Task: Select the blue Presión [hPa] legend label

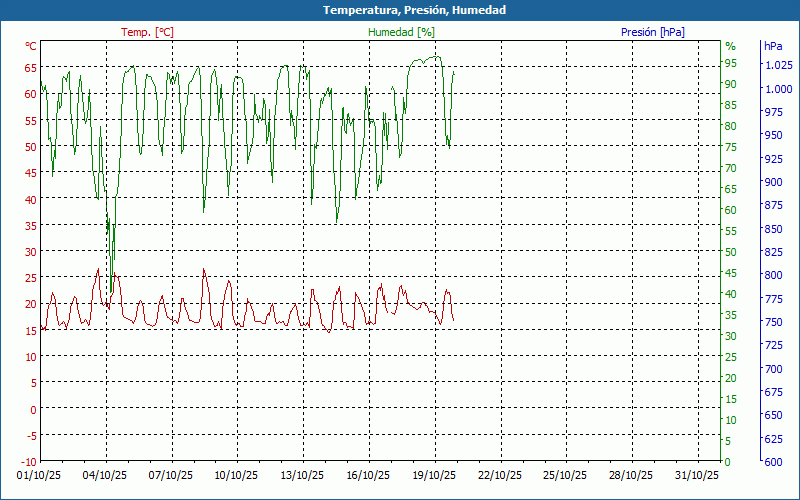Action: pyautogui.click(x=652, y=32)
